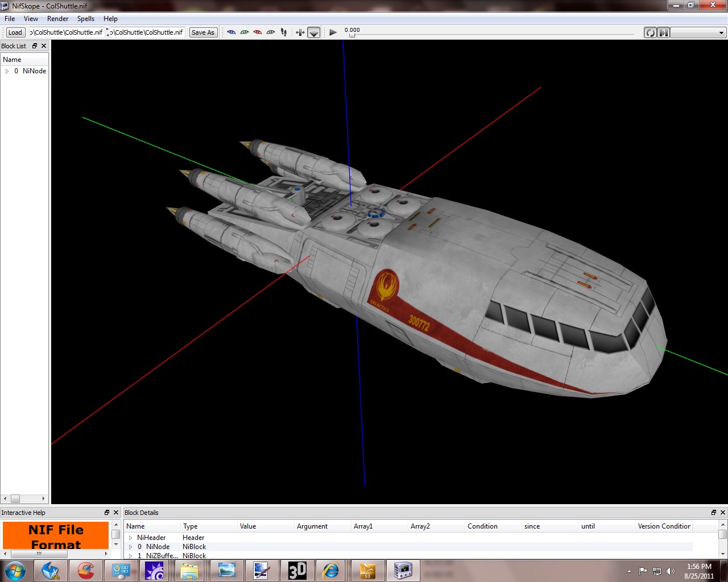Click the gray eye toolbar icon

[x=270, y=32]
